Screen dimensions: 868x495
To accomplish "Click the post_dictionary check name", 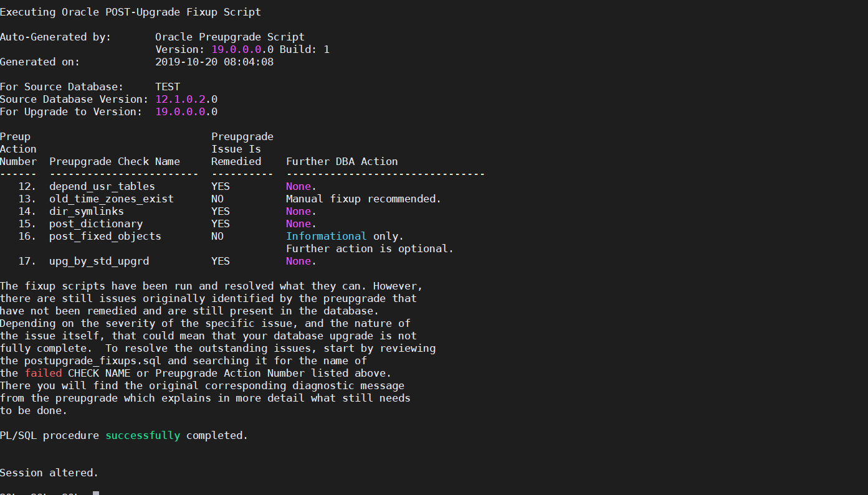I will click(96, 224).
